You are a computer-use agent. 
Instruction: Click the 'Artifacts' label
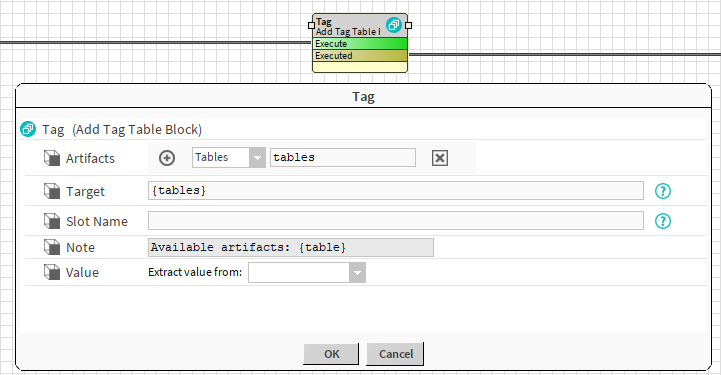coord(90,159)
